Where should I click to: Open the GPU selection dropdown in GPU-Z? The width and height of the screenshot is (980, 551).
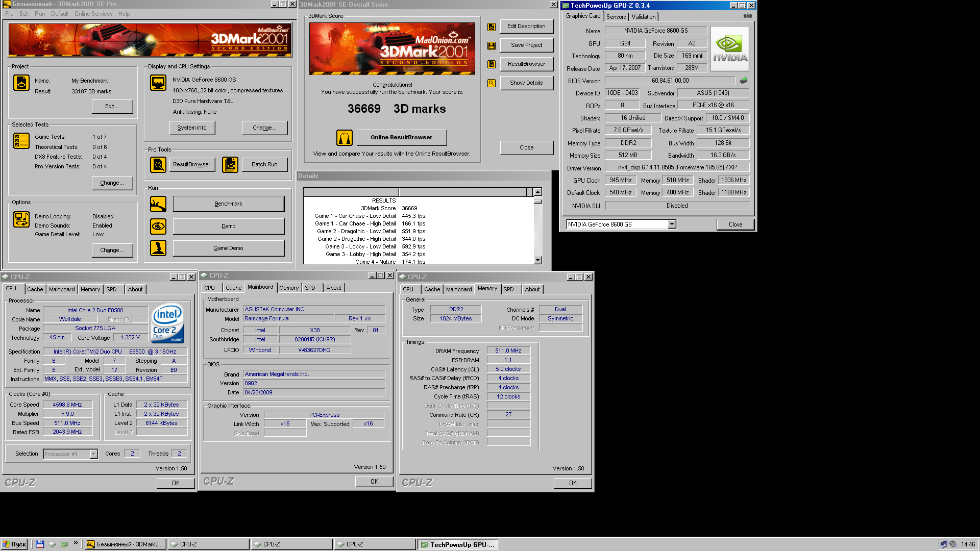coord(672,224)
